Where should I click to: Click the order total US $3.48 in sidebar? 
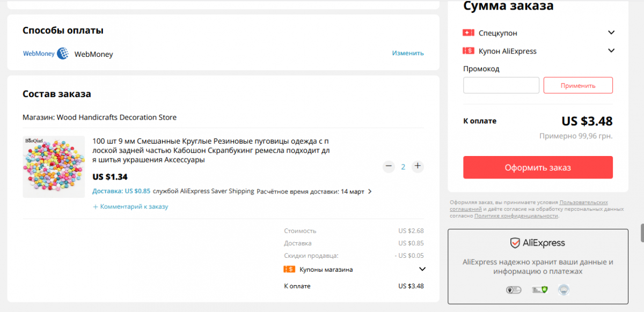coord(587,121)
